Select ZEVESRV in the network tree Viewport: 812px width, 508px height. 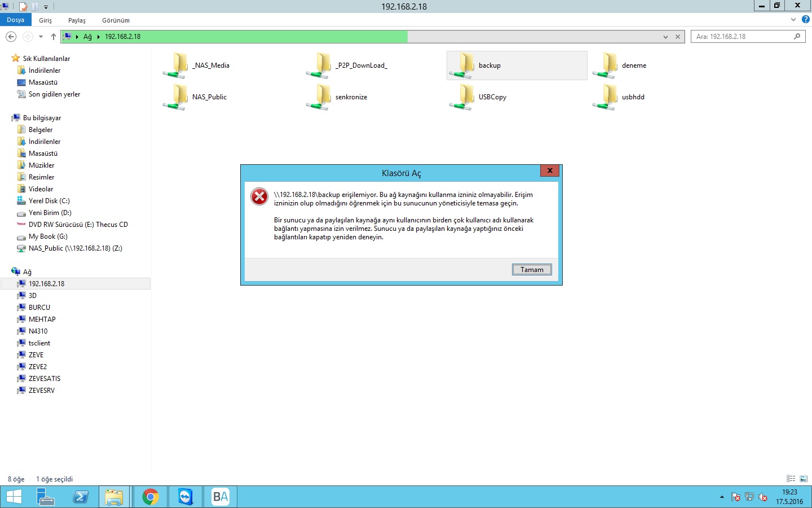[x=42, y=391]
